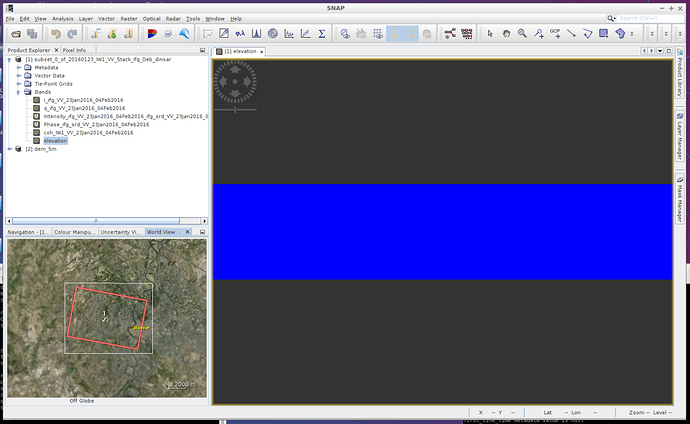Choose the selection arrow tool

[x=490, y=33]
